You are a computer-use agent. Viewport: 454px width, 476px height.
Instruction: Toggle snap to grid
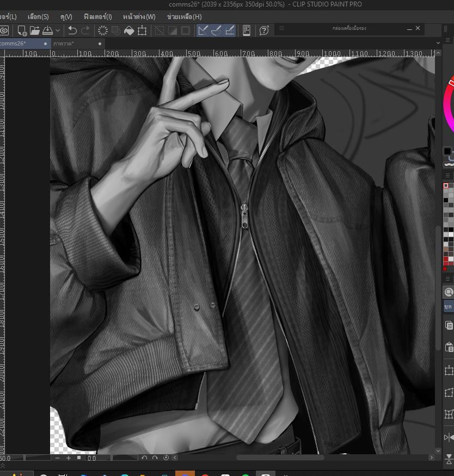(x=230, y=30)
